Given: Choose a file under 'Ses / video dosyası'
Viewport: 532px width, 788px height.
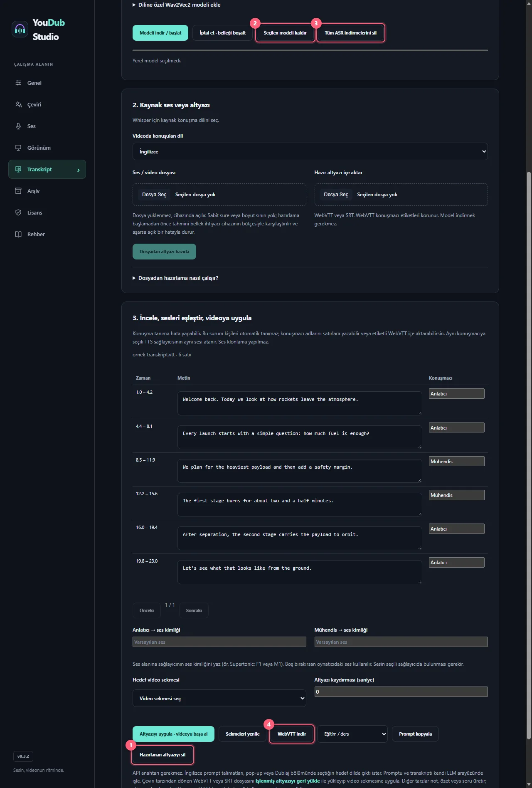Looking at the screenshot, I should pos(154,195).
